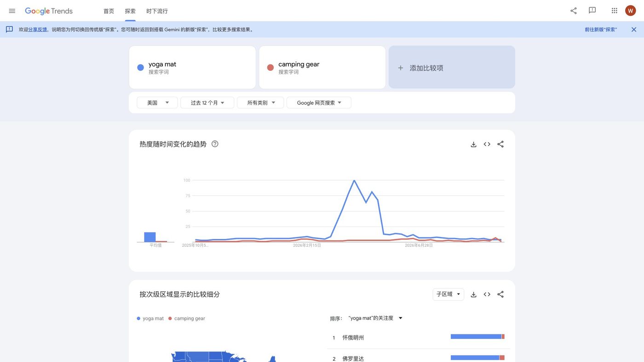644x362 pixels.
Task: Go to the 首页 tab
Action: pyautogui.click(x=109, y=11)
